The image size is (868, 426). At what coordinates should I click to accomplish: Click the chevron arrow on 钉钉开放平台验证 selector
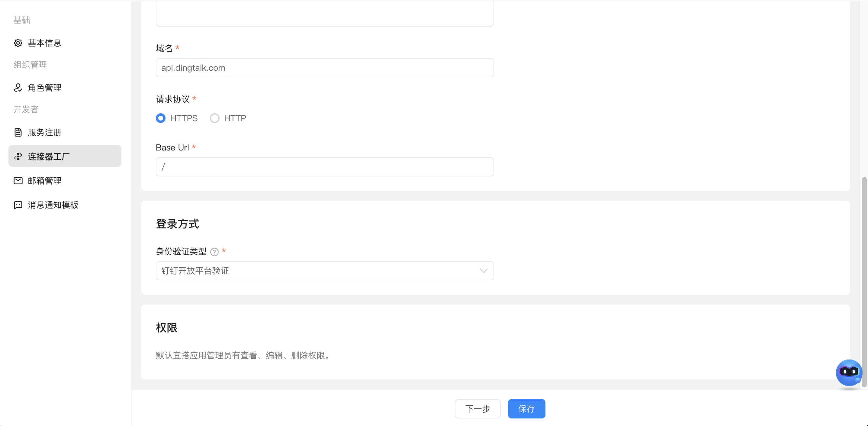(x=484, y=271)
